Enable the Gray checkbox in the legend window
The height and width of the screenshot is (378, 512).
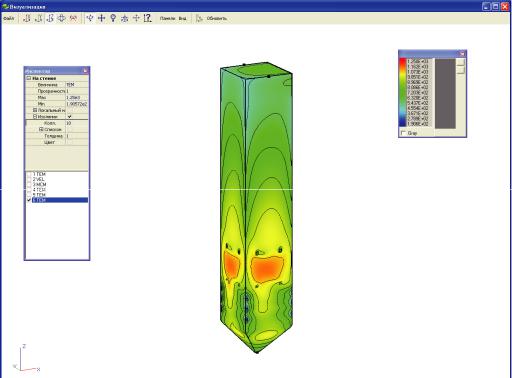click(x=404, y=133)
